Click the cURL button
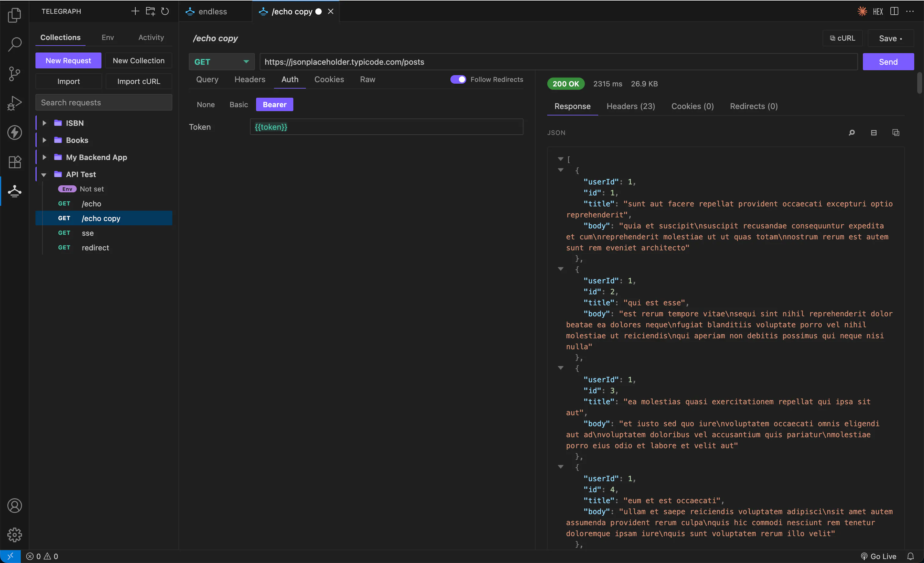Viewport: 924px width, 563px height. 843,38
